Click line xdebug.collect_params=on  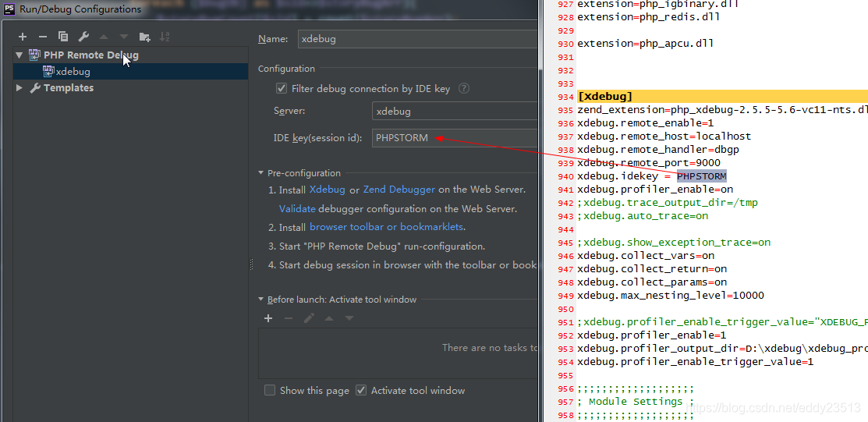651,282
